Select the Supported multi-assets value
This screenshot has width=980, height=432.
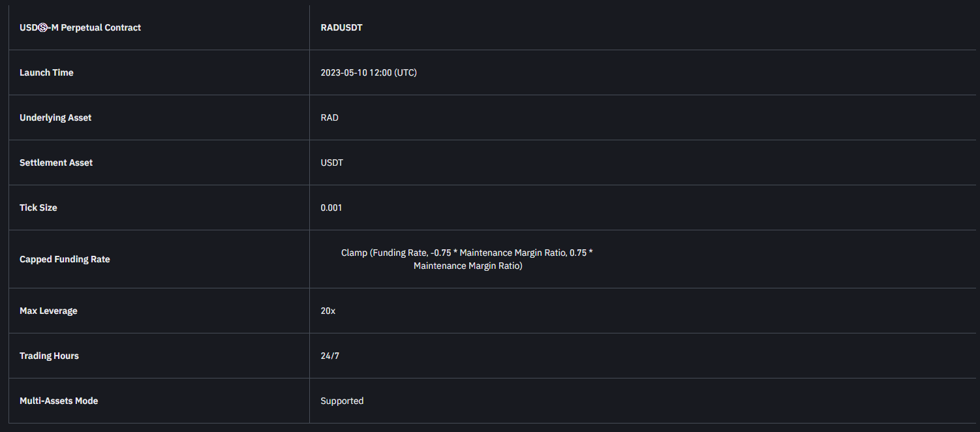point(342,401)
